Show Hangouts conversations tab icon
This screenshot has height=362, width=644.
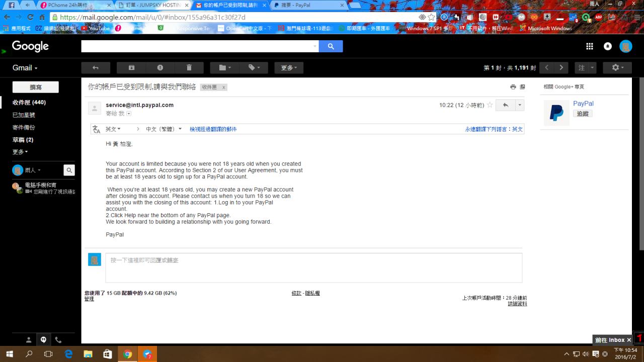tap(44, 340)
